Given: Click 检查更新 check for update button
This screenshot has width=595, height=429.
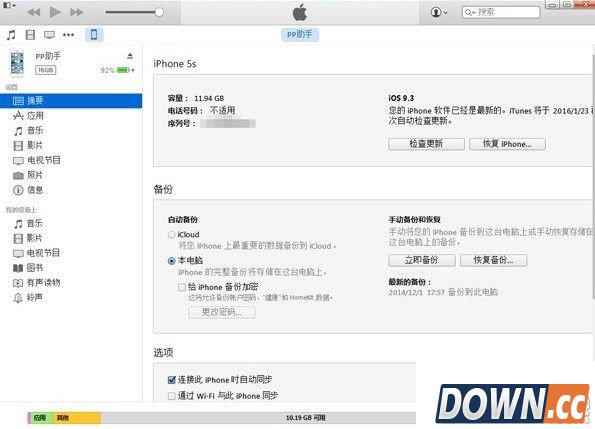Looking at the screenshot, I should 426,144.
